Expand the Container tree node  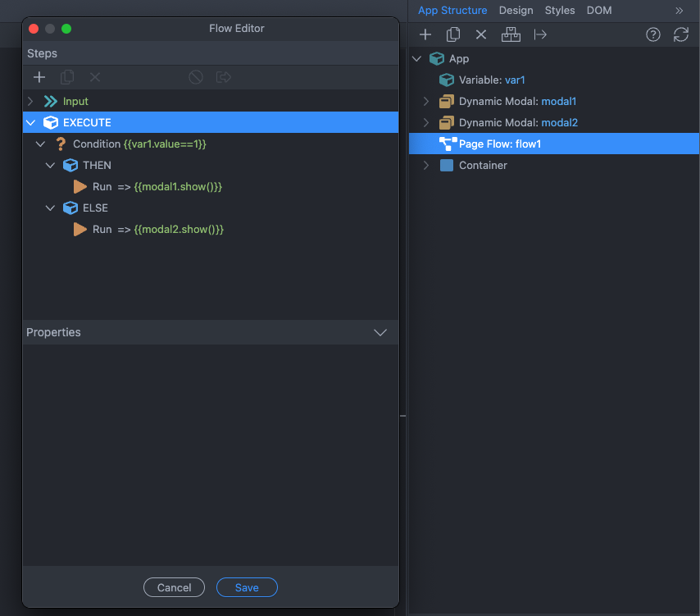click(425, 166)
